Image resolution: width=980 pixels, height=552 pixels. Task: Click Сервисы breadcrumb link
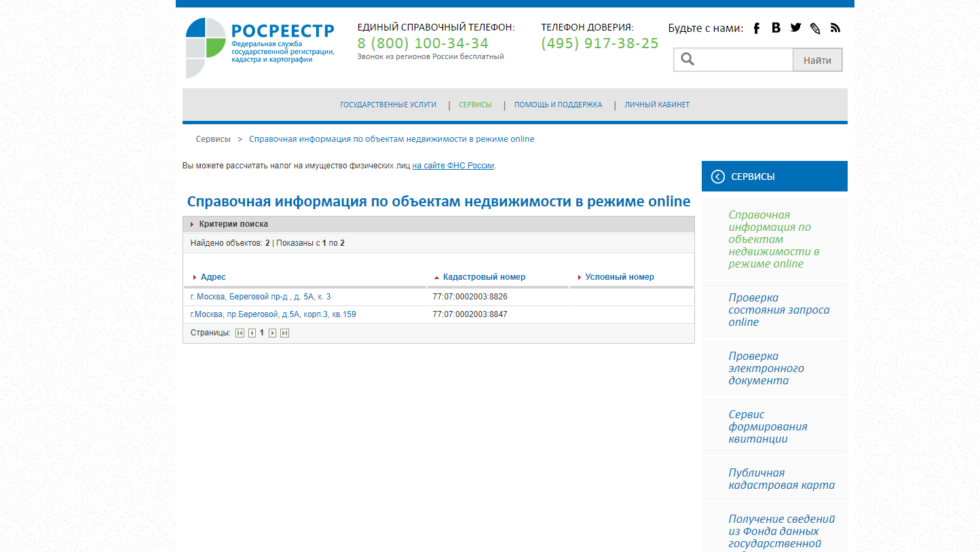pyautogui.click(x=213, y=139)
